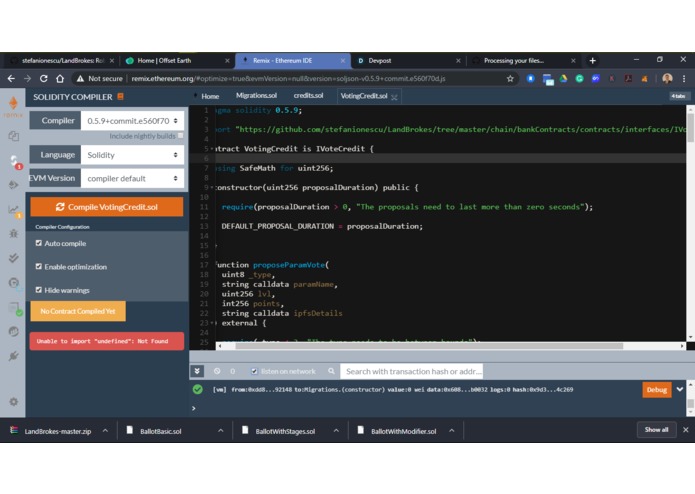Click the documentation icon beside SOLIDITY COMPILER
The height and width of the screenshot is (494, 695).
coord(120,96)
